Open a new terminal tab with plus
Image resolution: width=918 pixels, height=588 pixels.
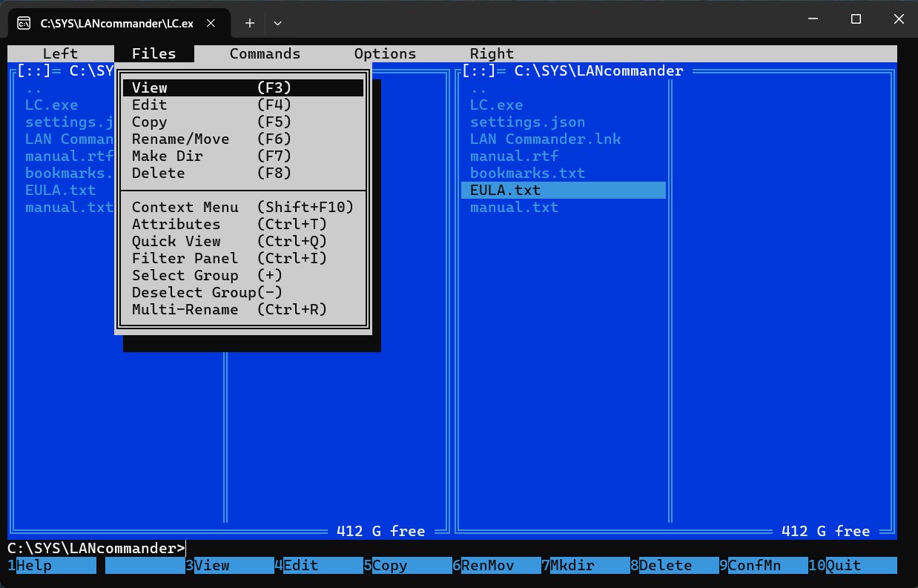(250, 23)
